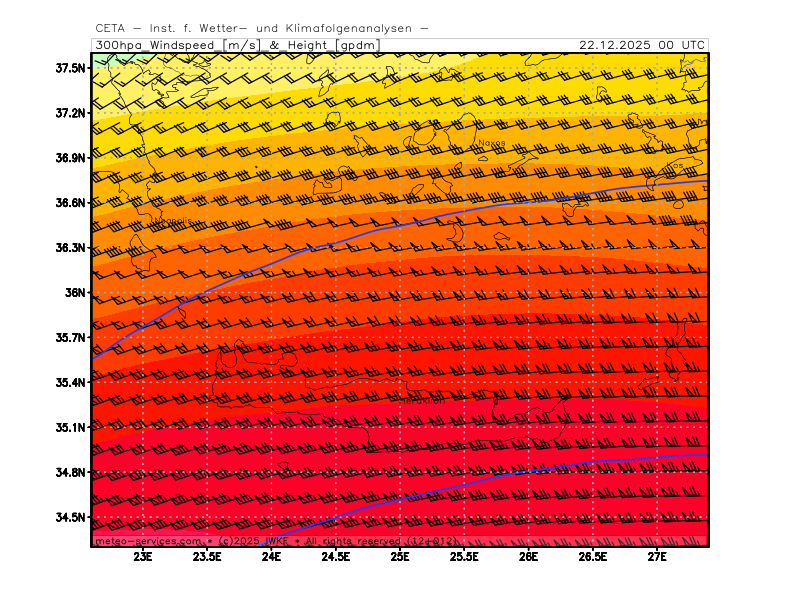Select the 24.5E longitude tick label
This screenshot has height=600, width=800.
pos(336,556)
